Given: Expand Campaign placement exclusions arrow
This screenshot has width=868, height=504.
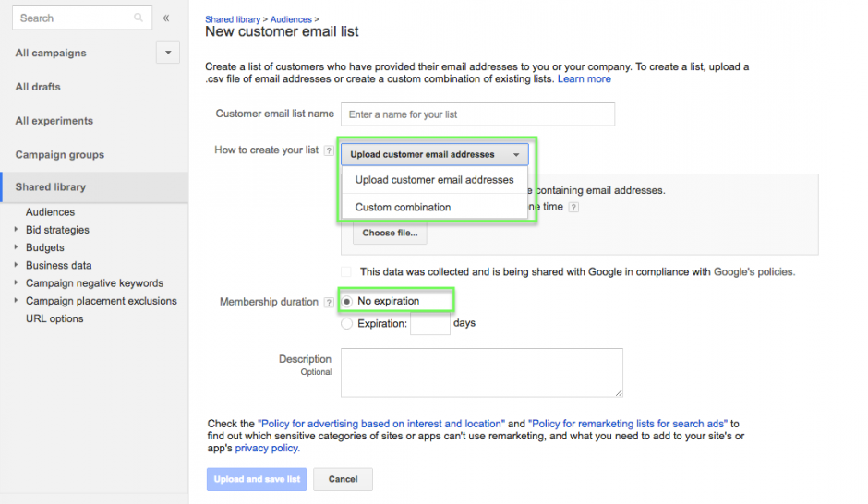Looking at the screenshot, I should (16, 300).
